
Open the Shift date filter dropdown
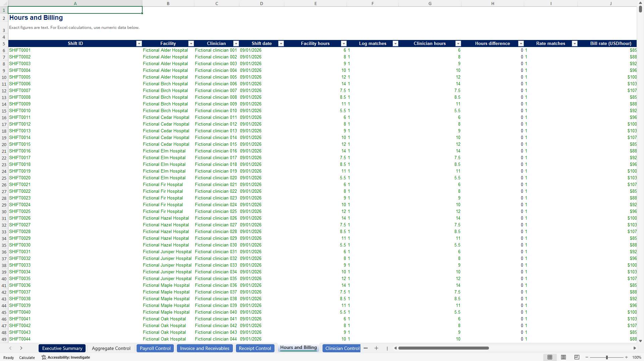pyautogui.click(x=281, y=44)
